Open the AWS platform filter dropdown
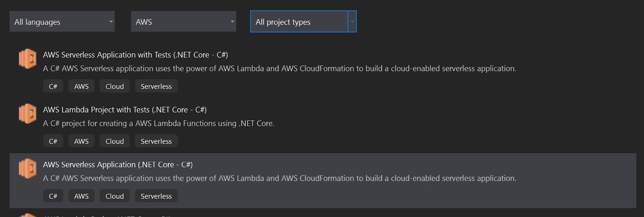 tap(183, 22)
